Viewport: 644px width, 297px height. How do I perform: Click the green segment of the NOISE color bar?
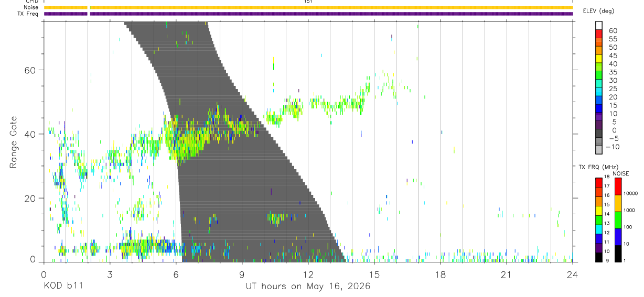tap(618, 219)
